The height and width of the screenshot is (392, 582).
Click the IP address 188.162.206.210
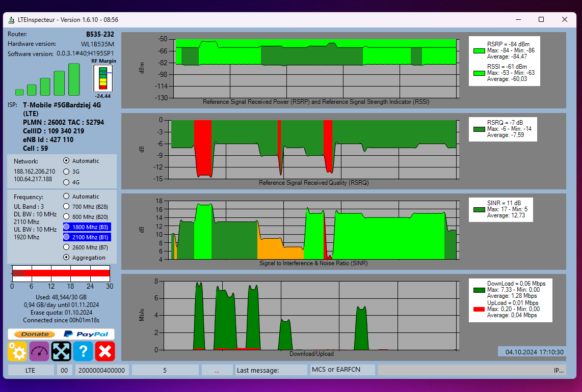(35, 172)
